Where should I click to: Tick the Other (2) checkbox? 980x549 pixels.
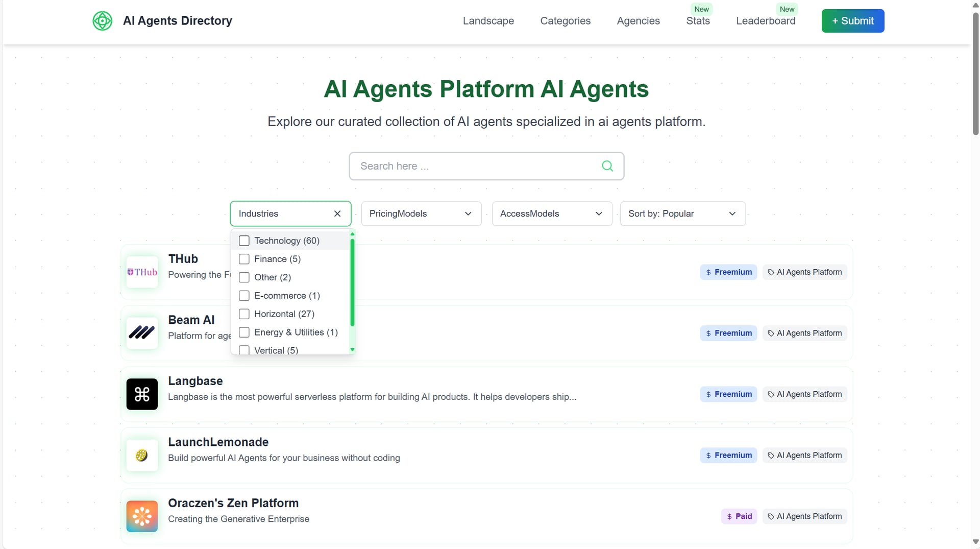click(244, 277)
